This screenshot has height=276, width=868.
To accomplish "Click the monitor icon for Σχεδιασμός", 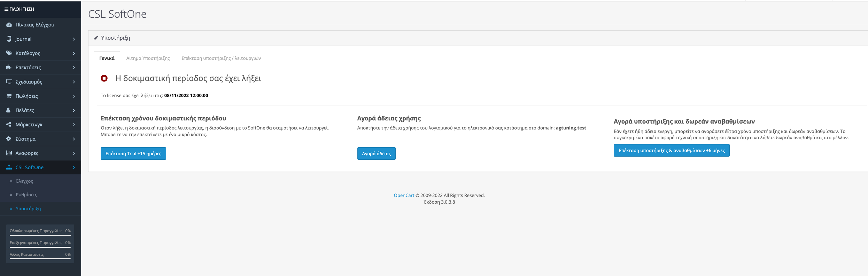I will pyautogui.click(x=9, y=82).
